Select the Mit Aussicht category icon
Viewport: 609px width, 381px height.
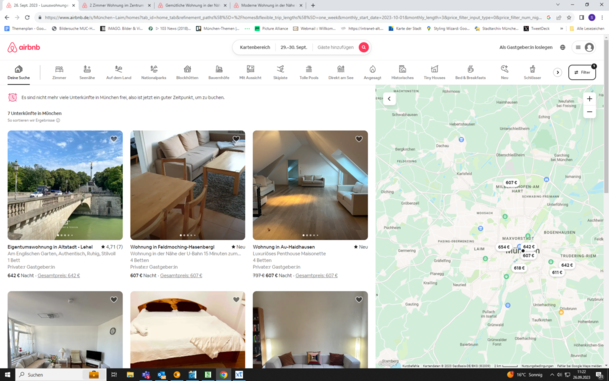click(x=250, y=69)
